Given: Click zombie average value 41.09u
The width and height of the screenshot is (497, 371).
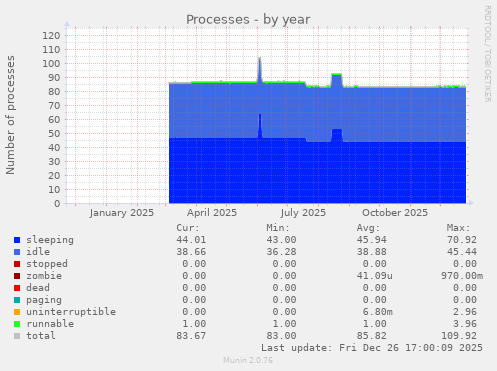Looking at the screenshot, I should 375,276.
